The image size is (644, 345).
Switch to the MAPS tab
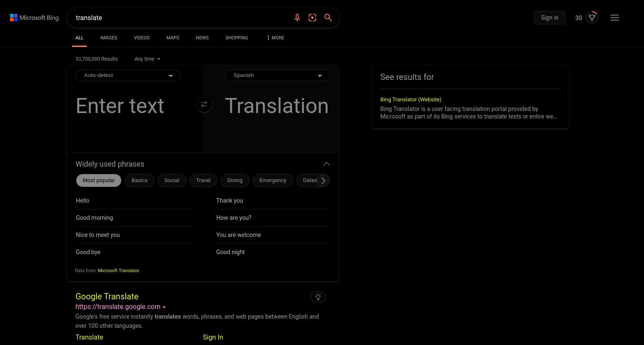173,38
